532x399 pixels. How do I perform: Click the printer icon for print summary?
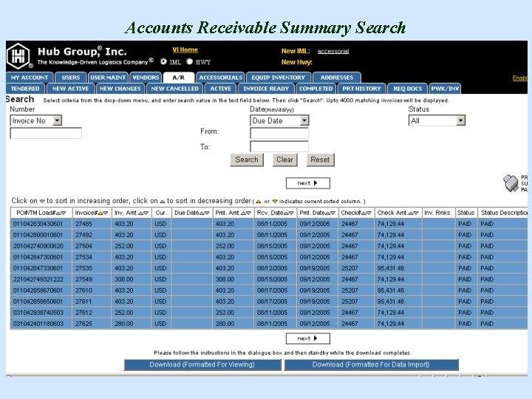[511, 183]
